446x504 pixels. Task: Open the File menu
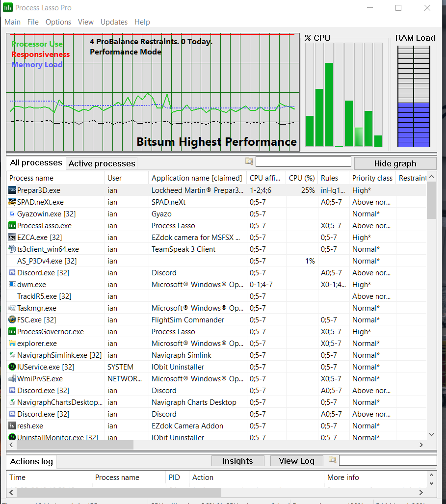33,22
